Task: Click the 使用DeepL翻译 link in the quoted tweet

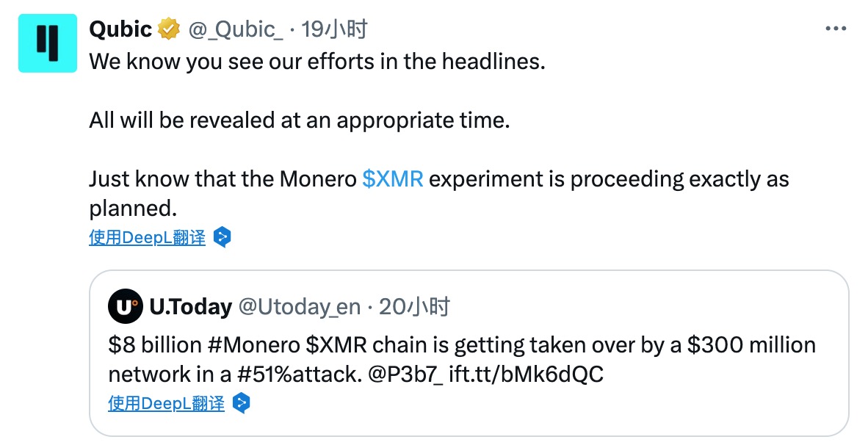Action: pyautogui.click(x=167, y=403)
